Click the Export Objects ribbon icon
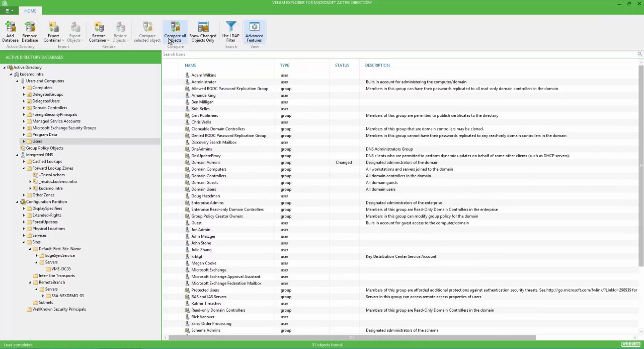 (x=75, y=27)
